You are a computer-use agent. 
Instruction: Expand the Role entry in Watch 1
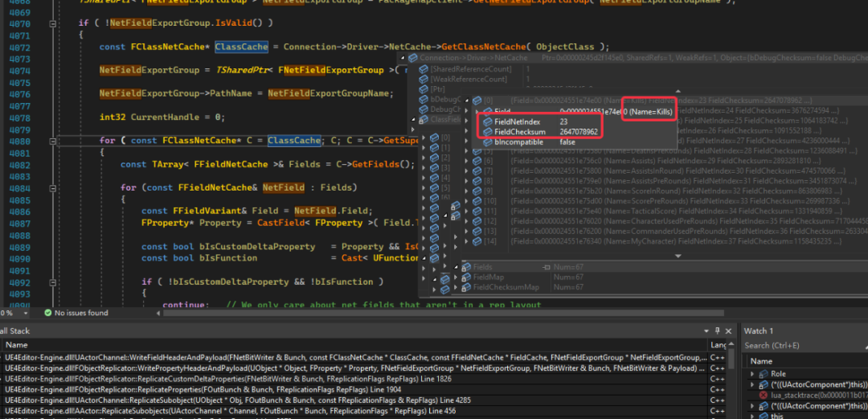pos(751,374)
